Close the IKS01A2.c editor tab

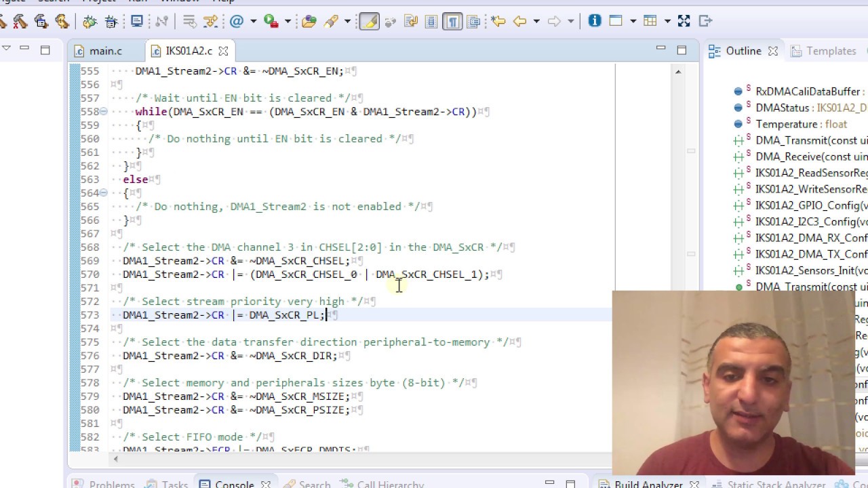223,51
